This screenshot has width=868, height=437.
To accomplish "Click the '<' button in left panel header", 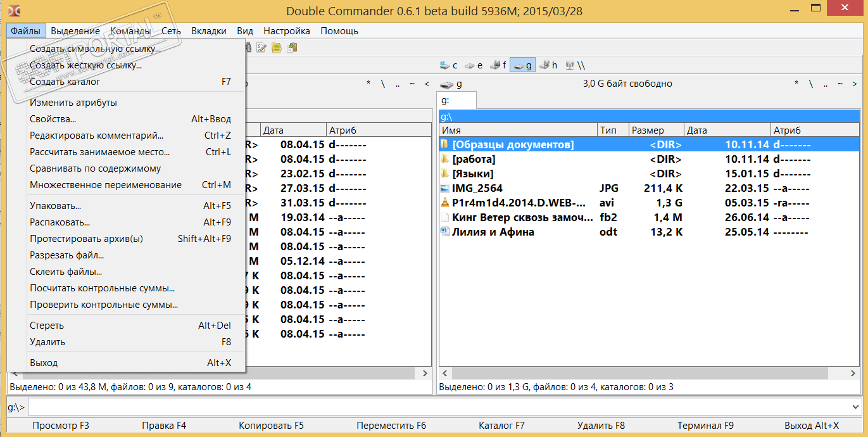I will pos(427,84).
